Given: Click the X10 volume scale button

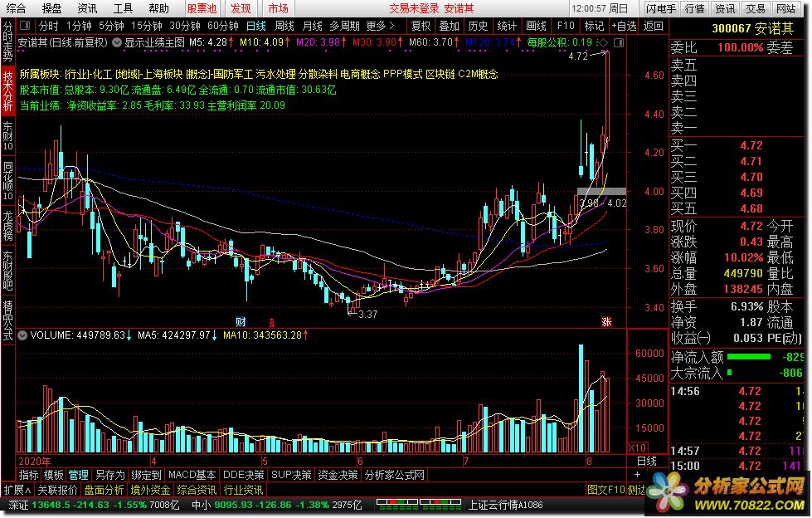Looking at the screenshot, I should 638,447.
